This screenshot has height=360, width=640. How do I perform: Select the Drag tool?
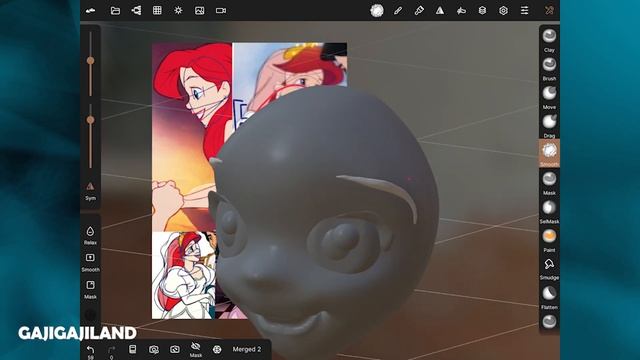tap(549, 125)
